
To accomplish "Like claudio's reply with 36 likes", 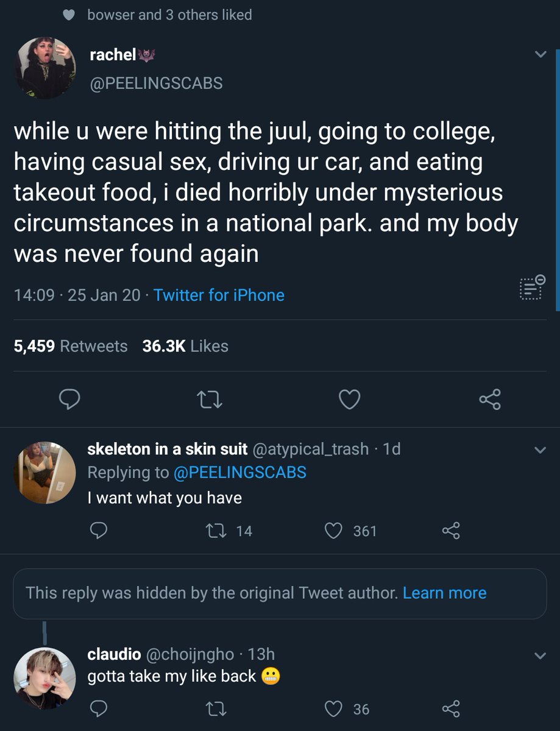I will click(333, 709).
